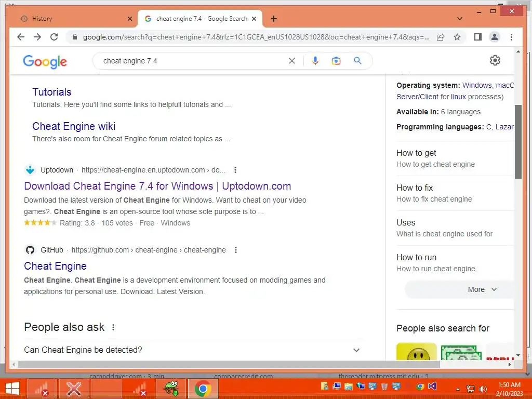Screen dimensions: 532x399
Task: Reload the current page
Action: (54, 37)
